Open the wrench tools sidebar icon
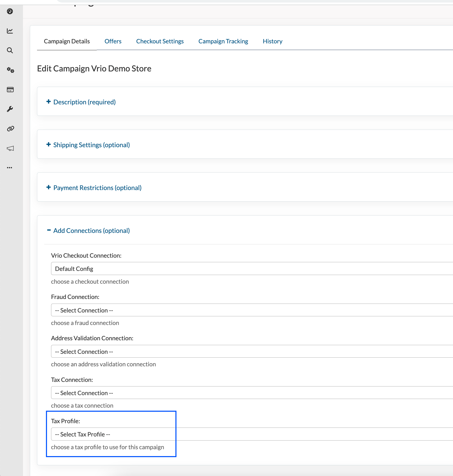The image size is (453, 476). point(10,109)
